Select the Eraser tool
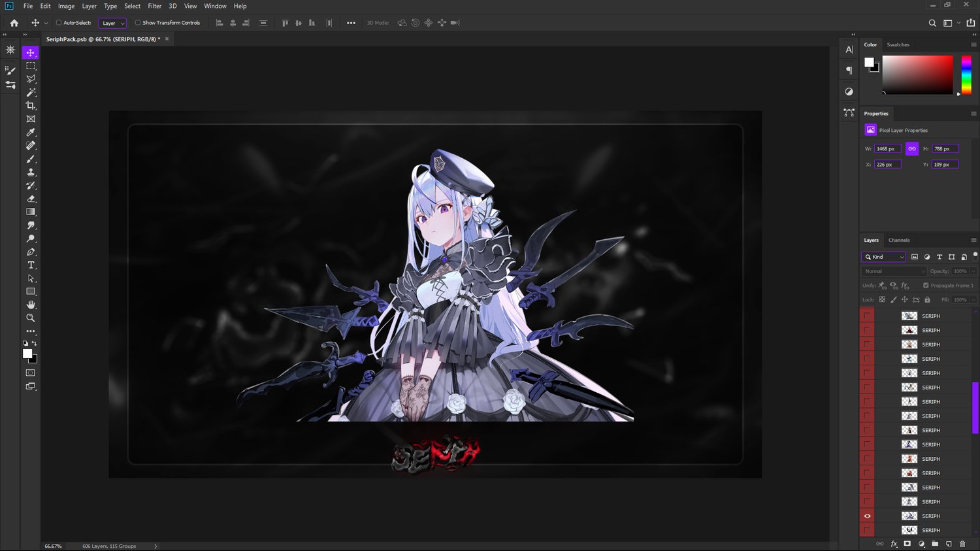The height and width of the screenshot is (551, 980). click(x=31, y=199)
